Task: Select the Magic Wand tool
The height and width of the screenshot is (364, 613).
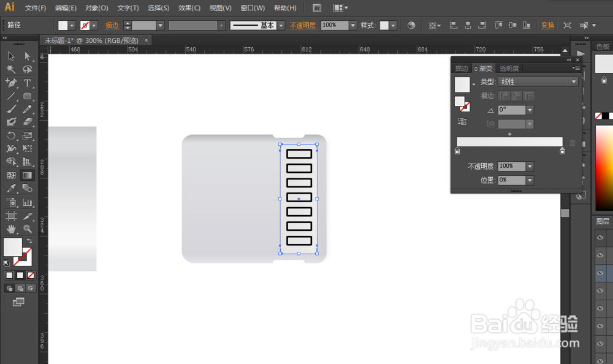Action: (x=11, y=69)
